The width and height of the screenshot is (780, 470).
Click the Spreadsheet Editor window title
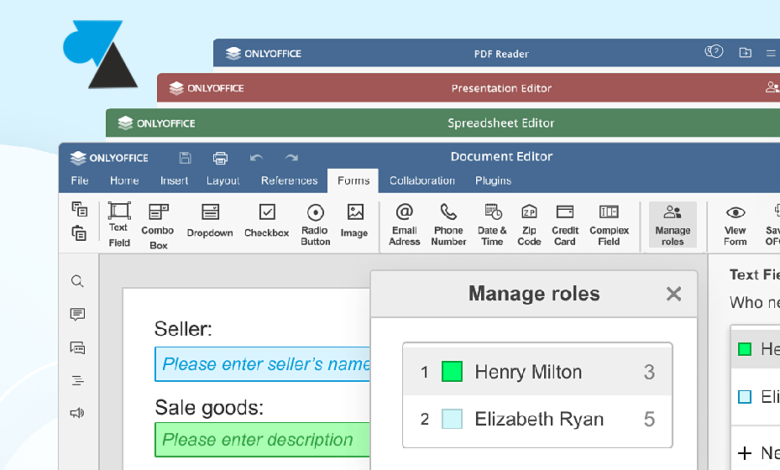[x=500, y=123]
